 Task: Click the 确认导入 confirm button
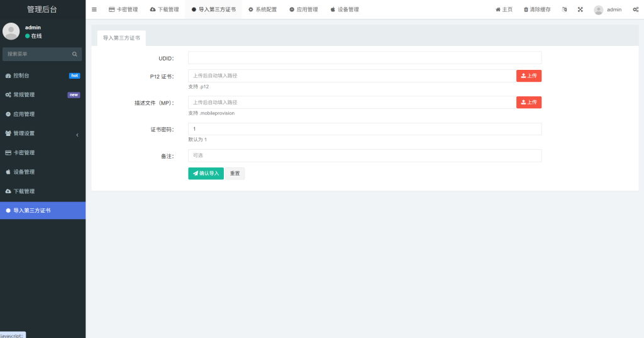pos(206,173)
